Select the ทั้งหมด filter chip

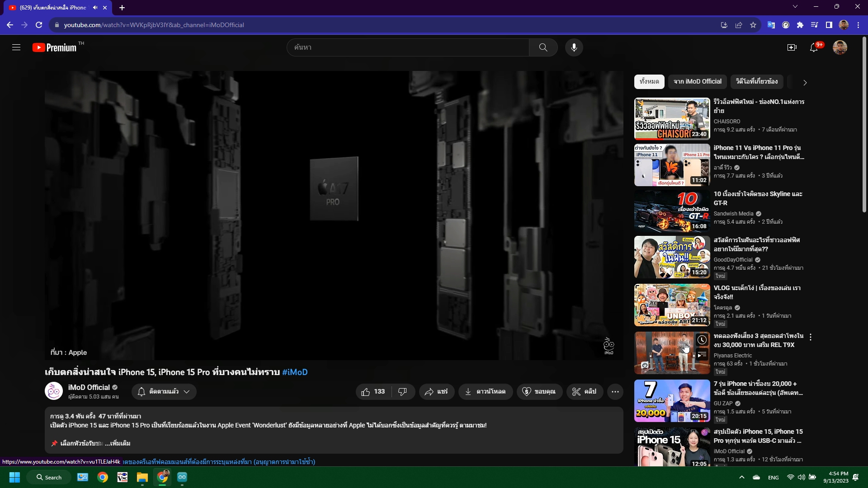649,82
